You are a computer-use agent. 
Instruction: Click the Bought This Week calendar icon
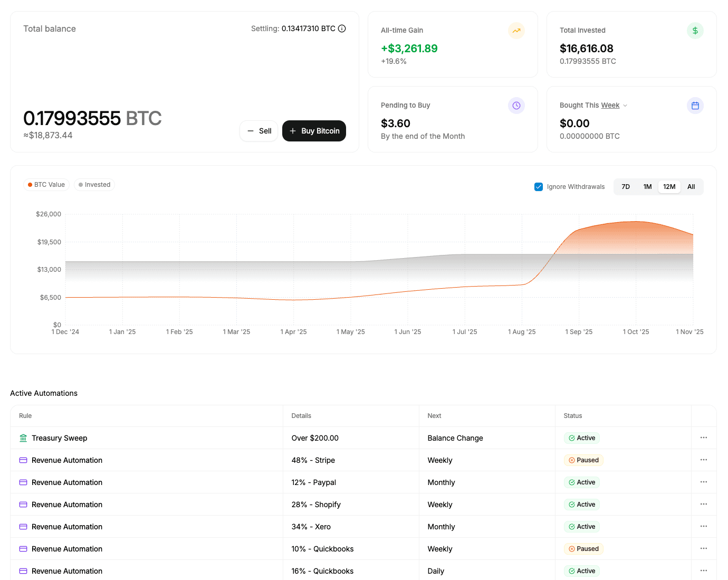[695, 106]
